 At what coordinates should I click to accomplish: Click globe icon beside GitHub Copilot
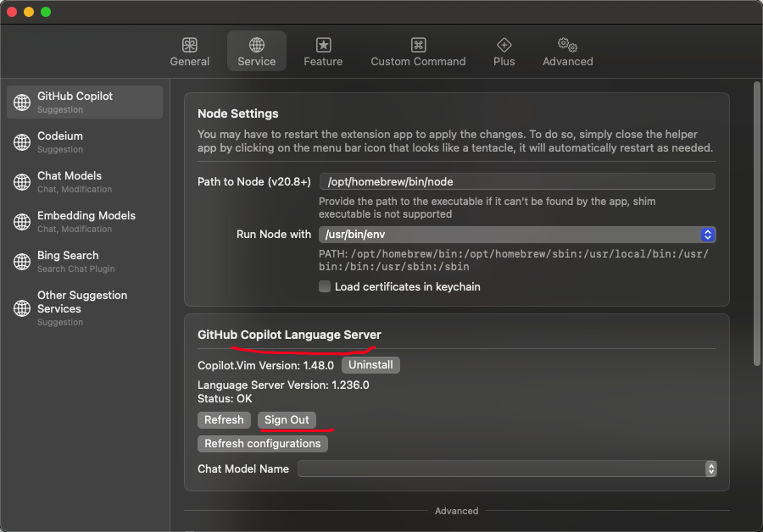point(22,103)
